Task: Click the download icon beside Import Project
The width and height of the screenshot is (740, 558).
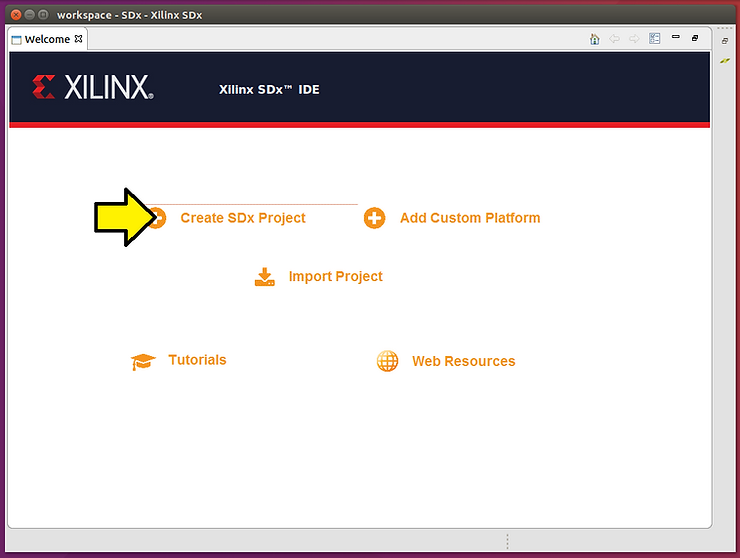Action: [265, 277]
